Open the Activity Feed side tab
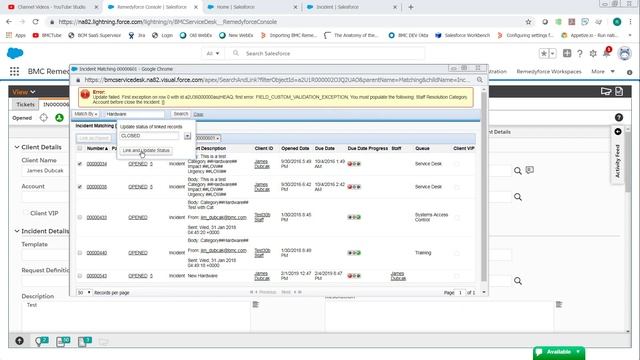 pyautogui.click(x=618, y=155)
